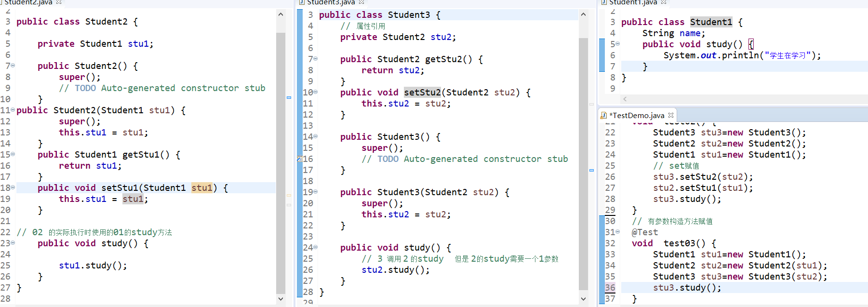Viewport: 868px width, 307px height.
Task: Click 'this.stu1 = stu1;' on Student2 line 19
Action: [104, 199]
